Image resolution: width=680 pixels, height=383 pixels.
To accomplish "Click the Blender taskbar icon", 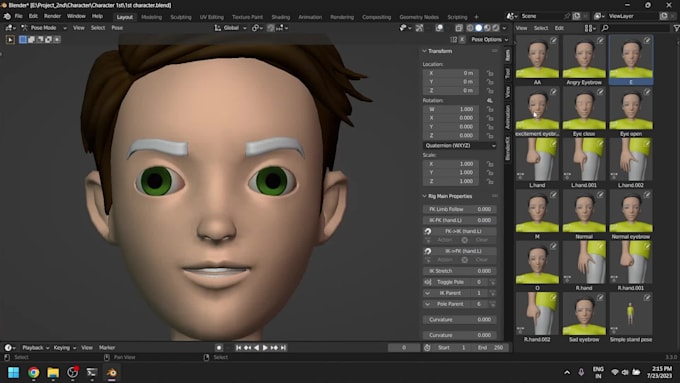I will (111, 373).
